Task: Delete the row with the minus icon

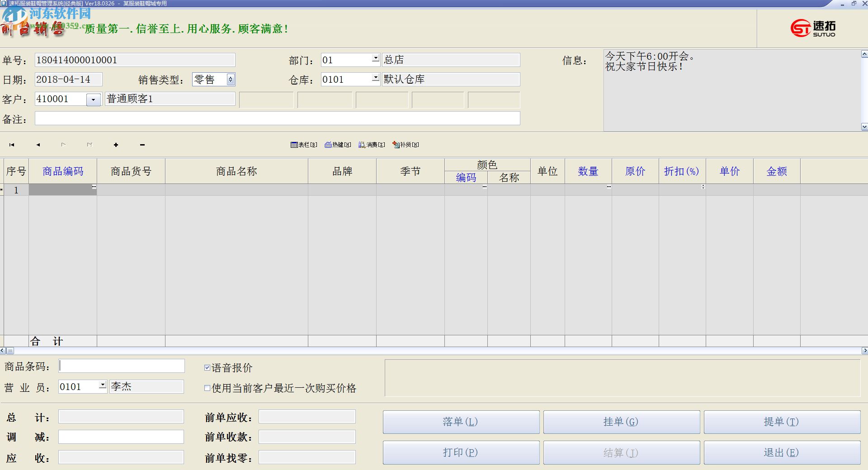Action: [142, 145]
